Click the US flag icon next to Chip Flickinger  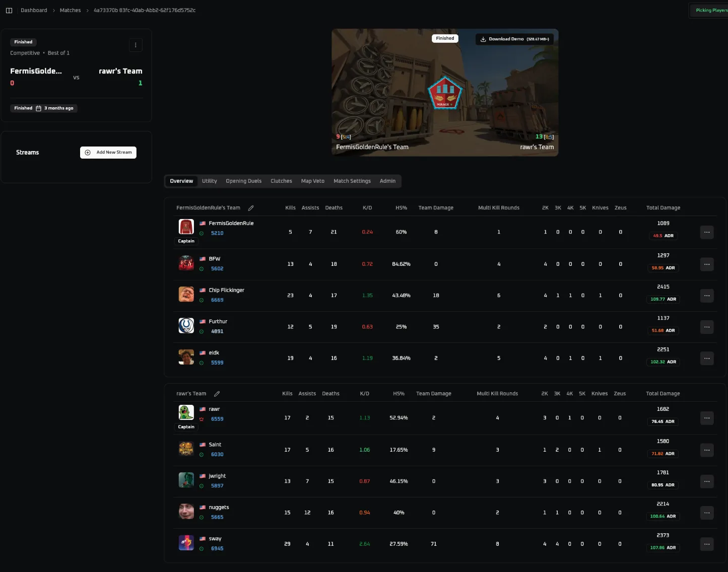tap(203, 290)
